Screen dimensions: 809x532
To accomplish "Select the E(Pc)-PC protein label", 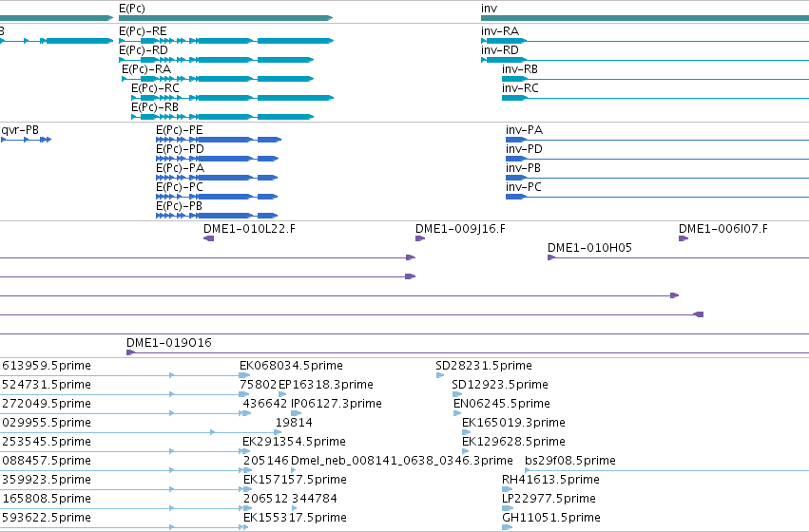I will pyautogui.click(x=180, y=188).
